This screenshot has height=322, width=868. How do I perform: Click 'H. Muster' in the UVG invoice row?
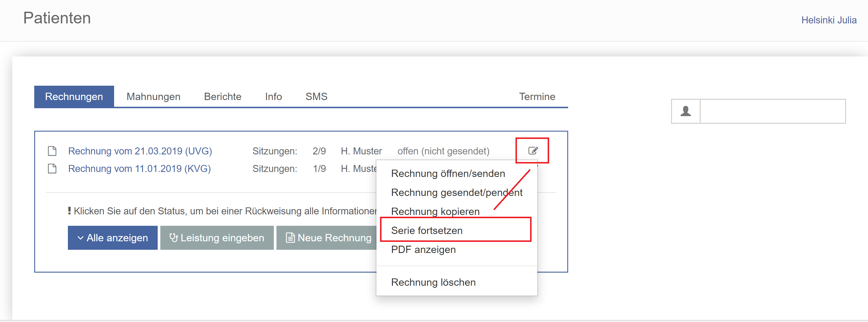(361, 151)
